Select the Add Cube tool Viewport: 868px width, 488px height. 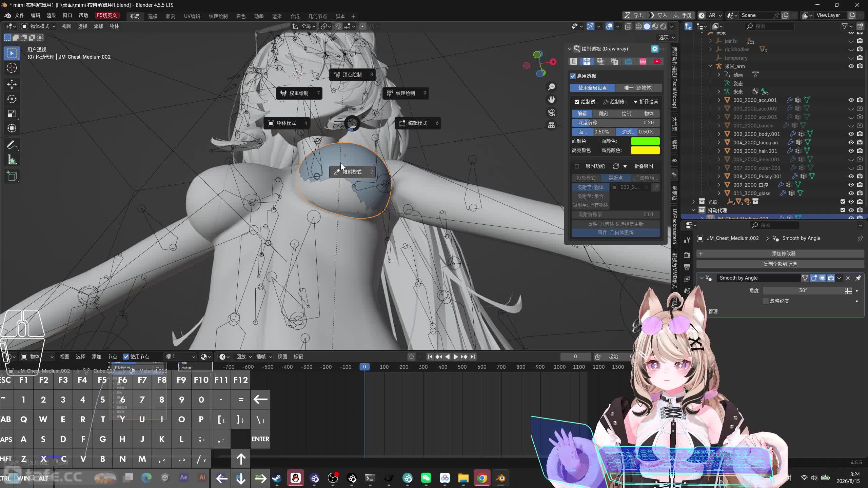click(x=12, y=176)
